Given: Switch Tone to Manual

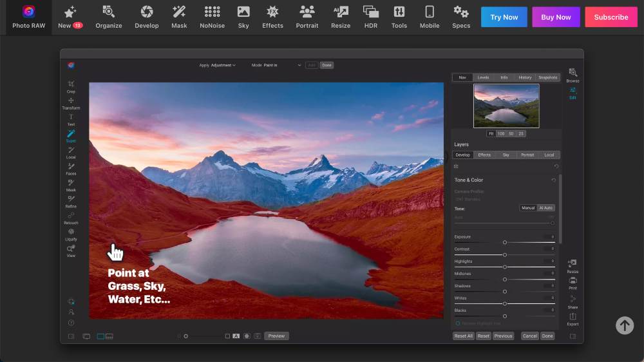Looking at the screenshot, I should (528, 208).
